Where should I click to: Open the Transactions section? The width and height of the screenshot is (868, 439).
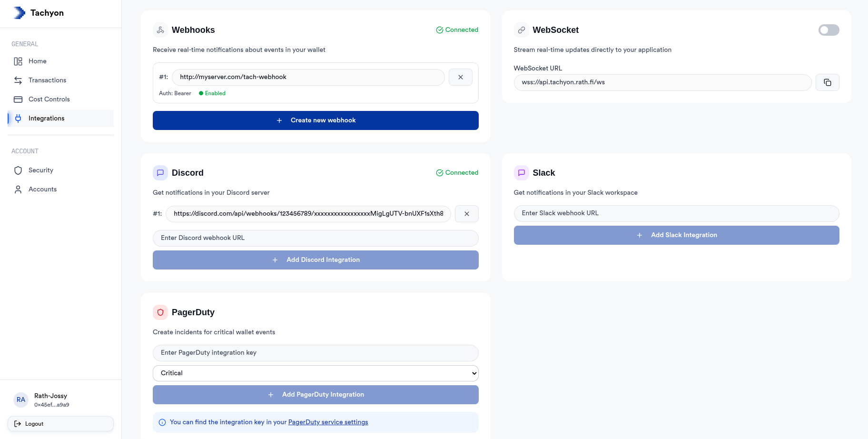(47, 80)
